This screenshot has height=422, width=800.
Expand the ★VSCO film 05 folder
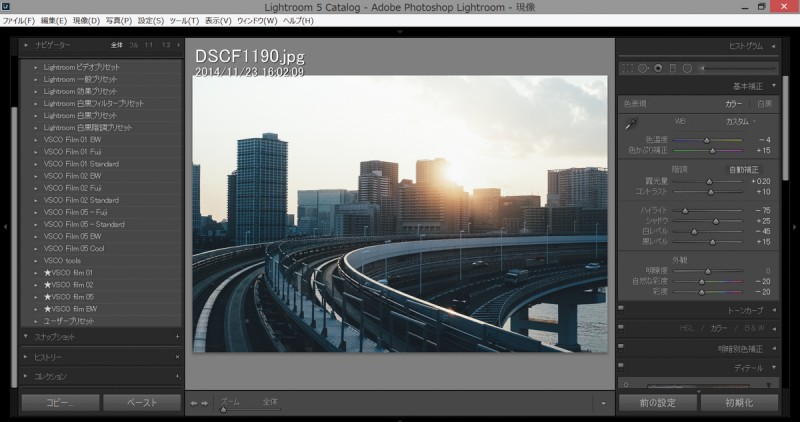[36, 297]
